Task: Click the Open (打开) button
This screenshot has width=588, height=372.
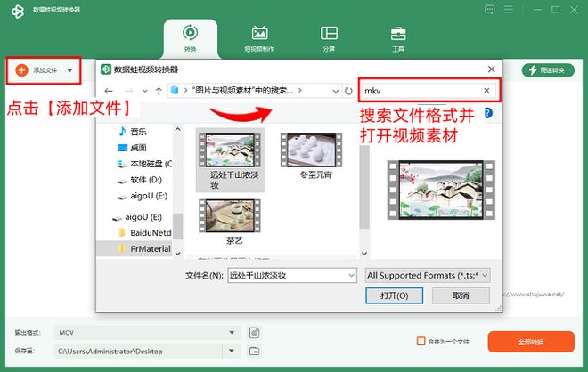Action: click(394, 295)
